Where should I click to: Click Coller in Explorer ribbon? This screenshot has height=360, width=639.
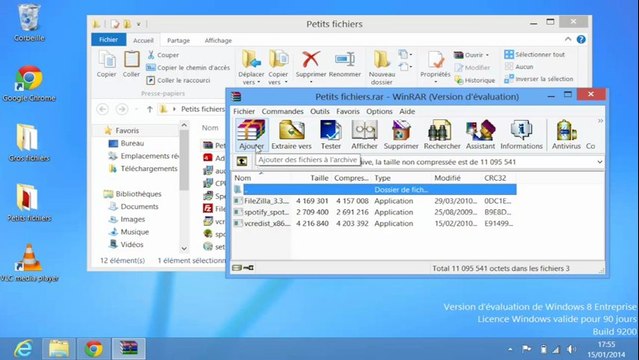pyautogui.click(x=131, y=64)
